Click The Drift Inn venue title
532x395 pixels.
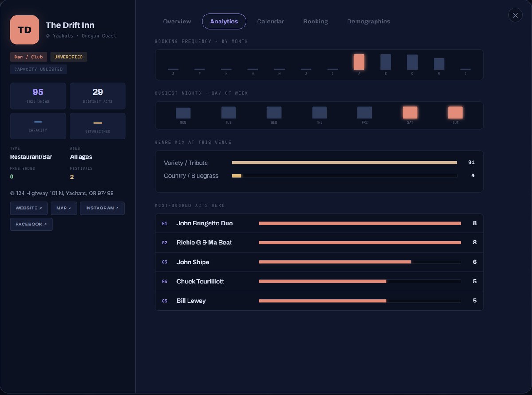tap(70, 25)
